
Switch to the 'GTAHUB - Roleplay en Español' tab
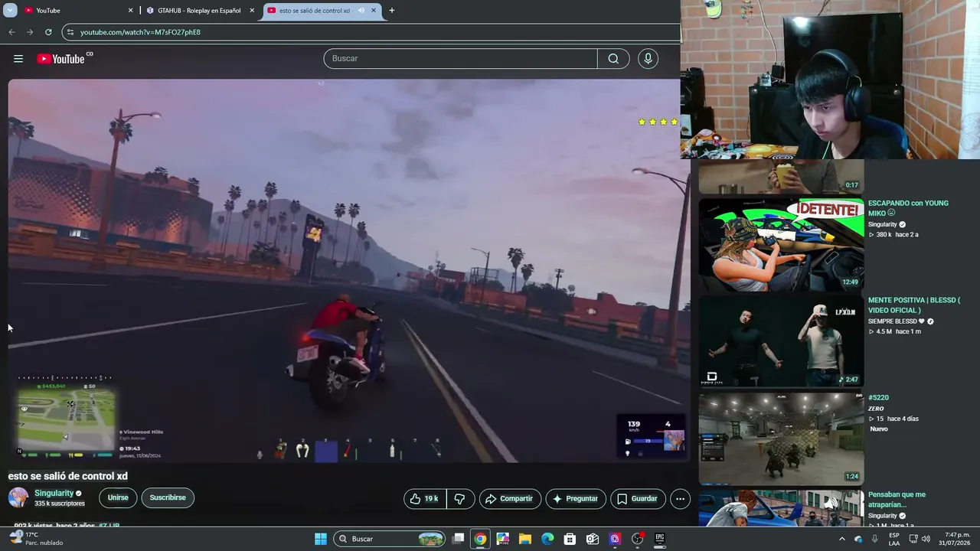[x=201, y=11]
